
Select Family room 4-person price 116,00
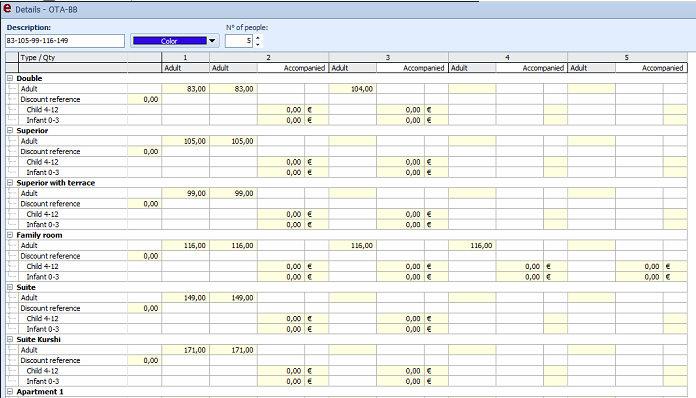pyautogui.click(x=472, y=245)
